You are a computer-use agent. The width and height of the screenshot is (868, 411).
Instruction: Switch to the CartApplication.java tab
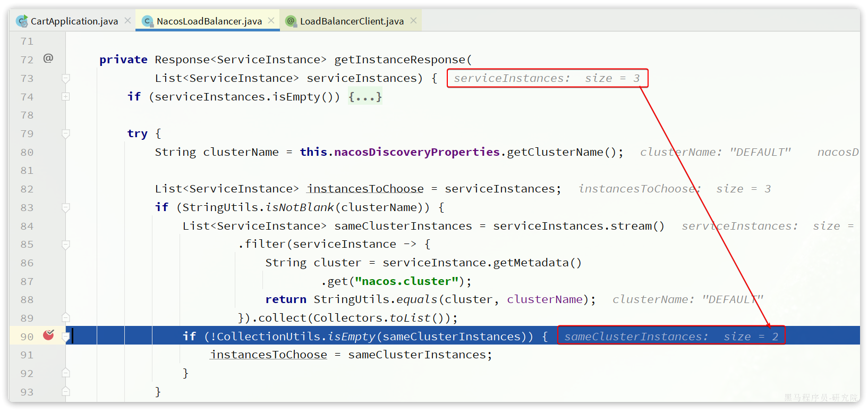pos(74,21)
